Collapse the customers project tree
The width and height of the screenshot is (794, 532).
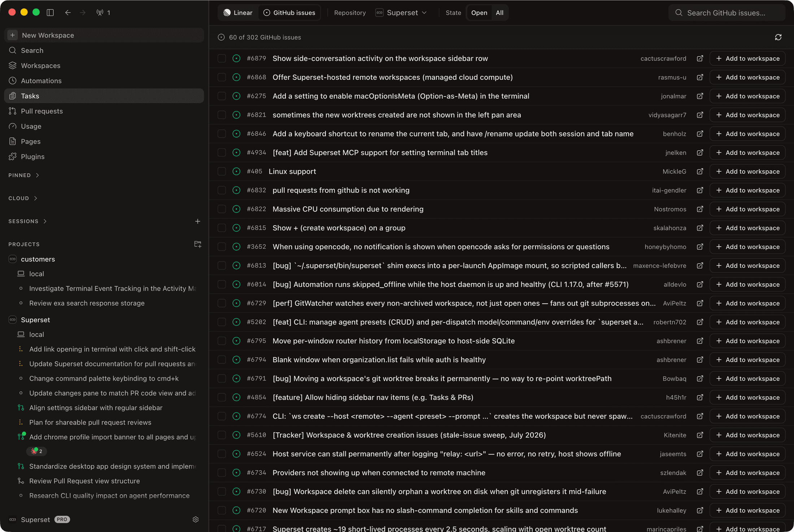click(x=38, y=259)
